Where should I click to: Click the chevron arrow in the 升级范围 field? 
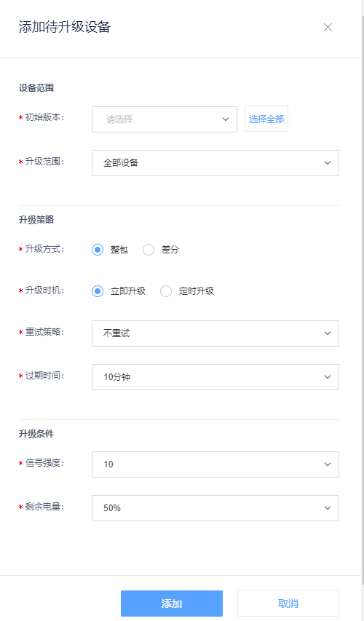pos(327,163)
